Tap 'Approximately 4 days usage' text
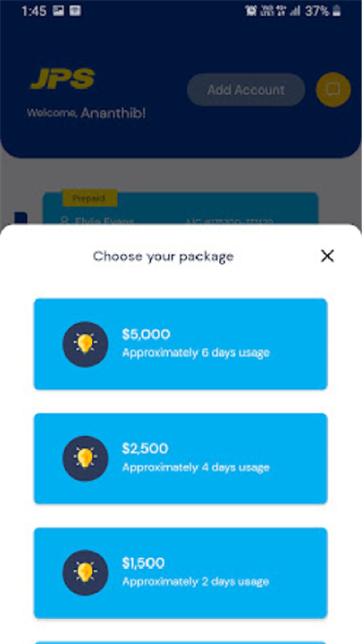This screenshot has height=644, width=362. [196, 468]
